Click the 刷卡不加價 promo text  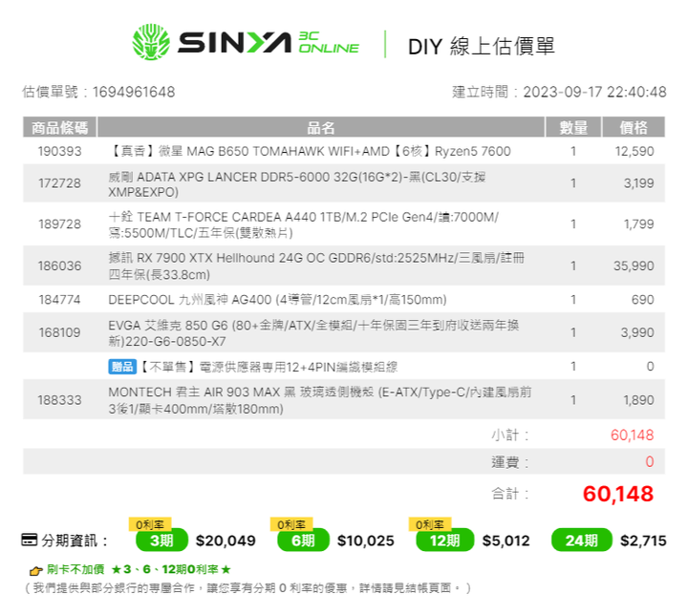pos(139,569)
